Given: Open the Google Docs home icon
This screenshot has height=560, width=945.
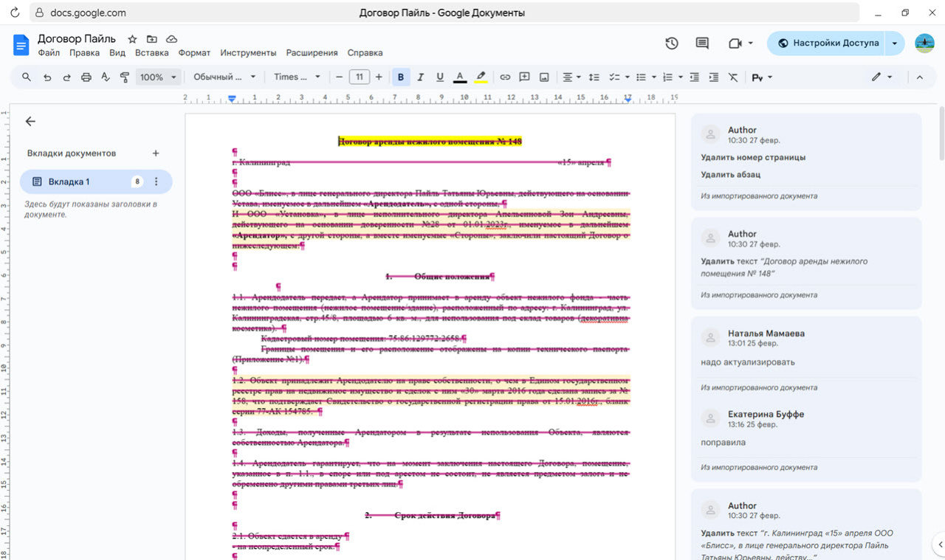Looking at the screenshot, I should point(21,45).
